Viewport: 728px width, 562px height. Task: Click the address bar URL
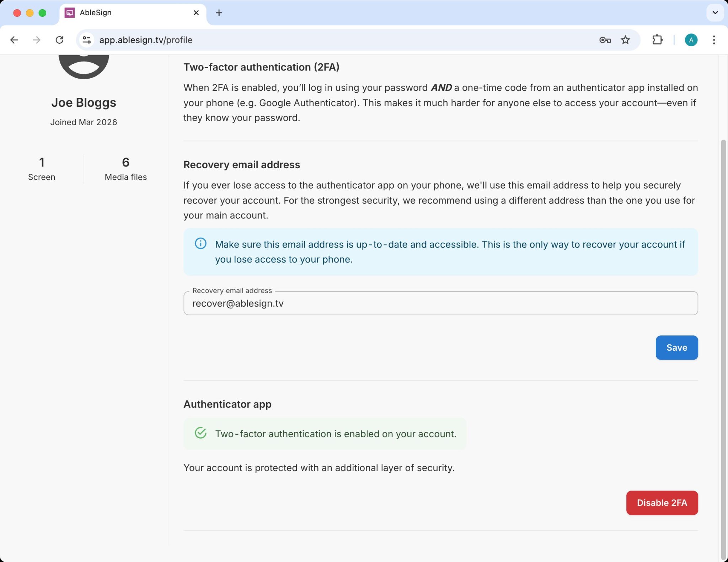coord(146,40)
